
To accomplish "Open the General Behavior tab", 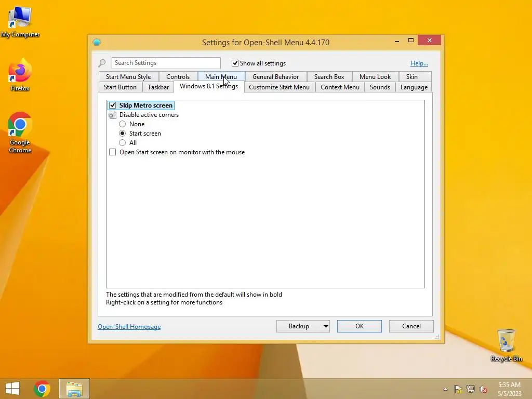I will [275, 77].
